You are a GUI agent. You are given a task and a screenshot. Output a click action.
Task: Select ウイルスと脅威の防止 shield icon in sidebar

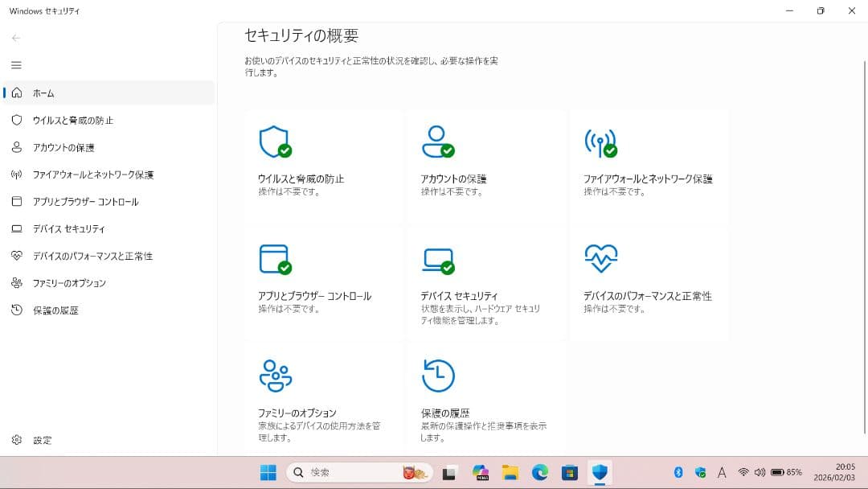[14, 120]
